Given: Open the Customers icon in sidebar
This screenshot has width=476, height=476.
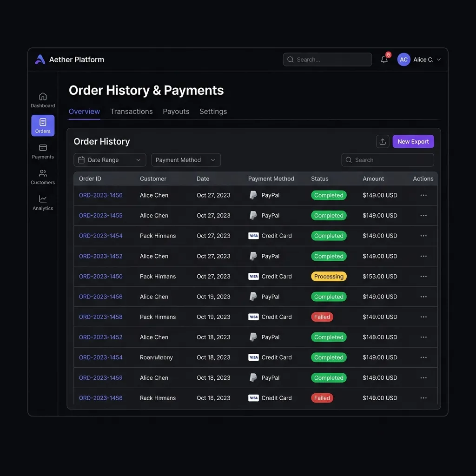Looking at the screenshot, I should pos(43,173).
